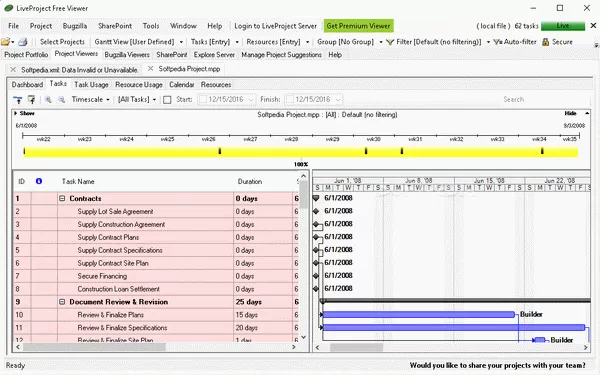Open the Tasks [Entry] dropdown
Image resolution: width=600 pixels, height=375 pixels.
pos(237,42)
